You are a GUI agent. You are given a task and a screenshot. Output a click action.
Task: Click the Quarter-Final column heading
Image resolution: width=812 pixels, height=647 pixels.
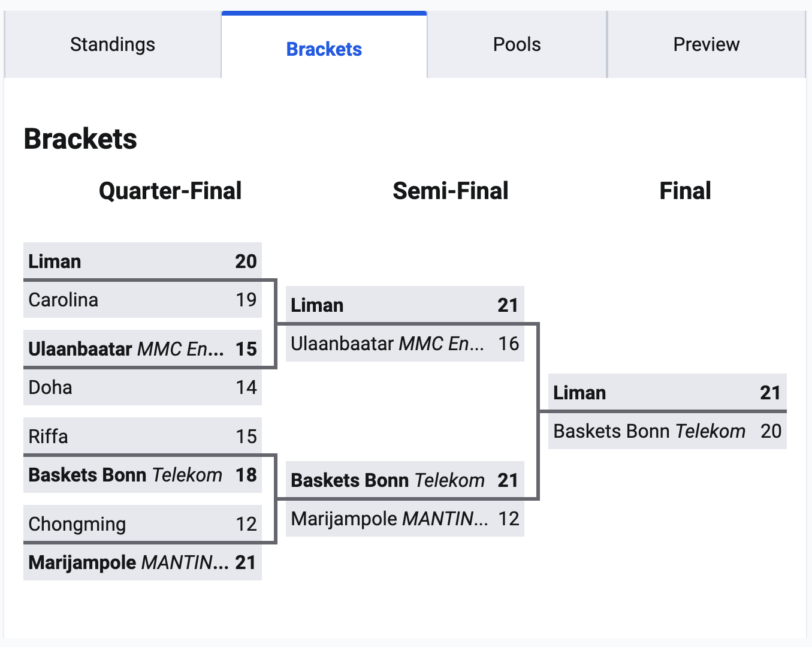pyautogui.click(x=170, y=191)
